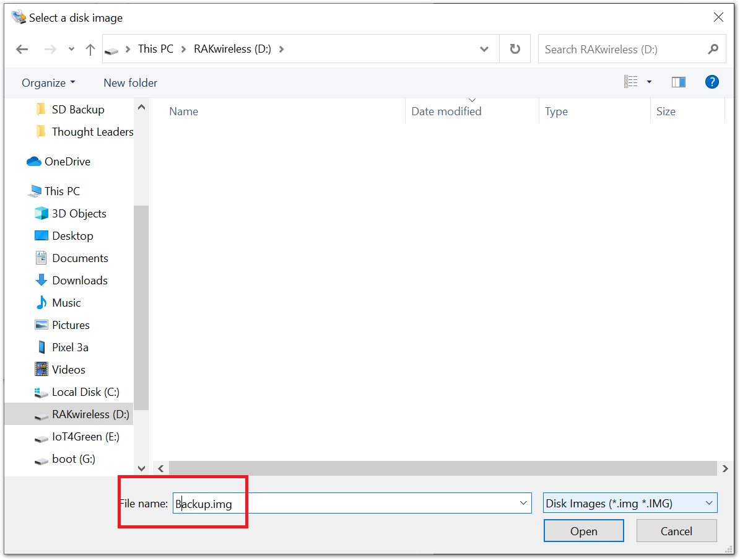Select boot (G:) drive
This screenshot has width=740, height=560.
pyautogui.click(x=74, y=459)
